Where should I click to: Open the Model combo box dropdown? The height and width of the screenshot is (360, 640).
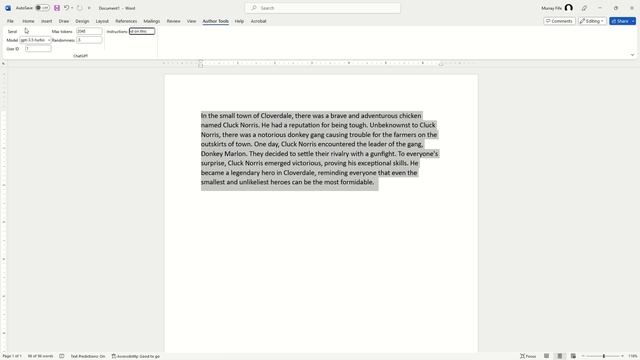pyautogui.click(x=49, y=40)
